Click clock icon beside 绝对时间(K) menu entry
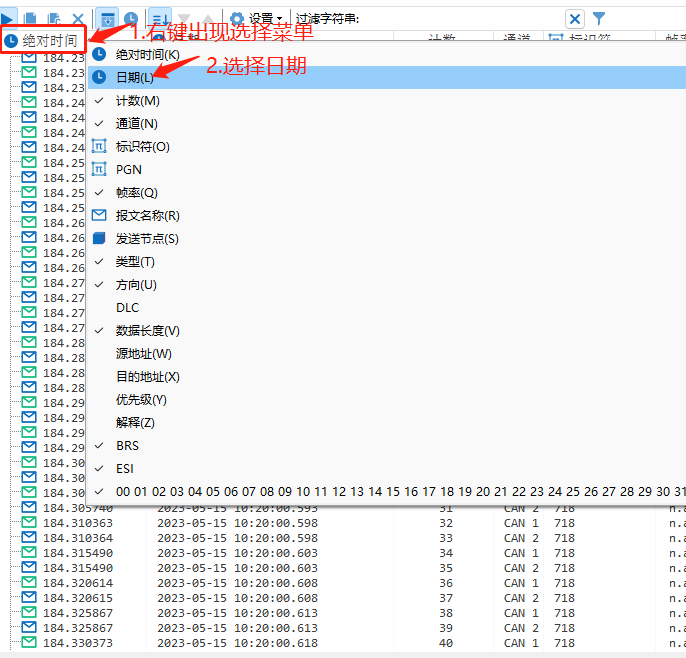Viewport: 686px width, 658px height. 99,54
